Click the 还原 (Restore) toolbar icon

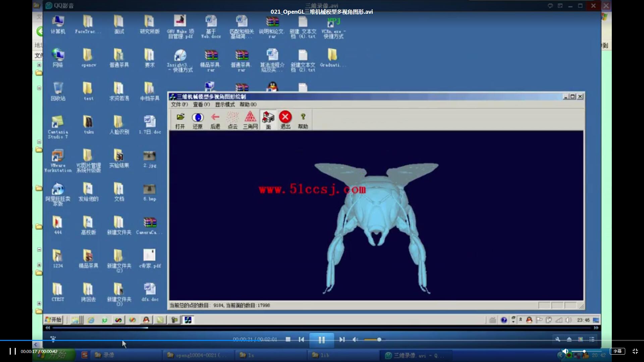point(198,120)
